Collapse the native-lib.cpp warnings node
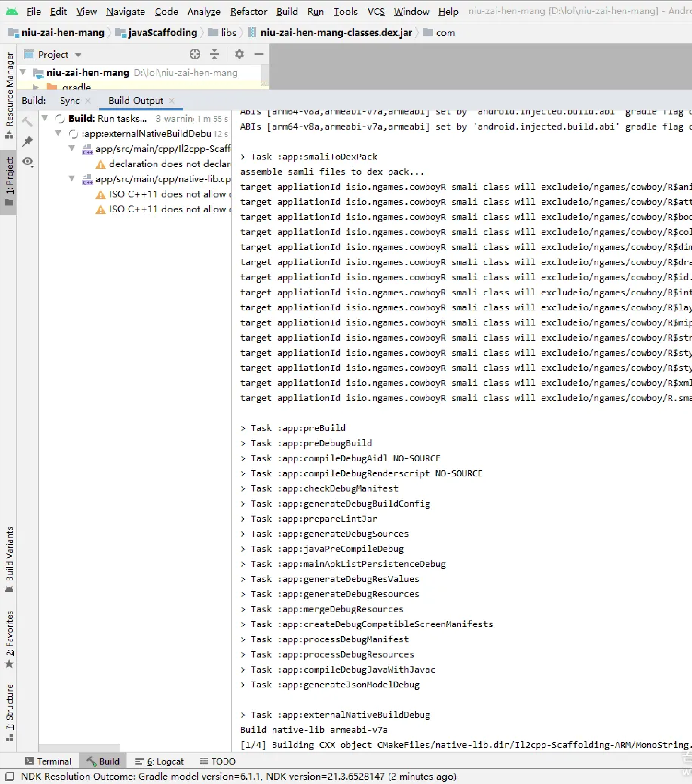 coord(72,179)
